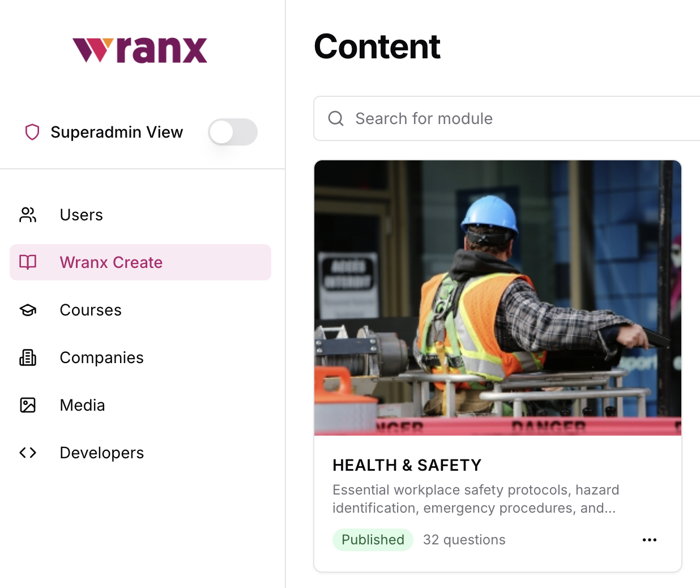
Task: Click the Companies building icon
Action: pos(28,357)
